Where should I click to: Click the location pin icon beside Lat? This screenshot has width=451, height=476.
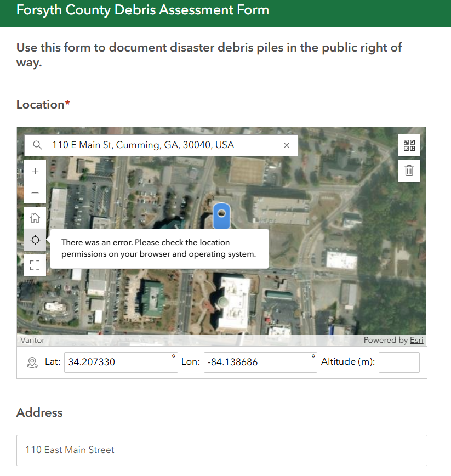32,362
